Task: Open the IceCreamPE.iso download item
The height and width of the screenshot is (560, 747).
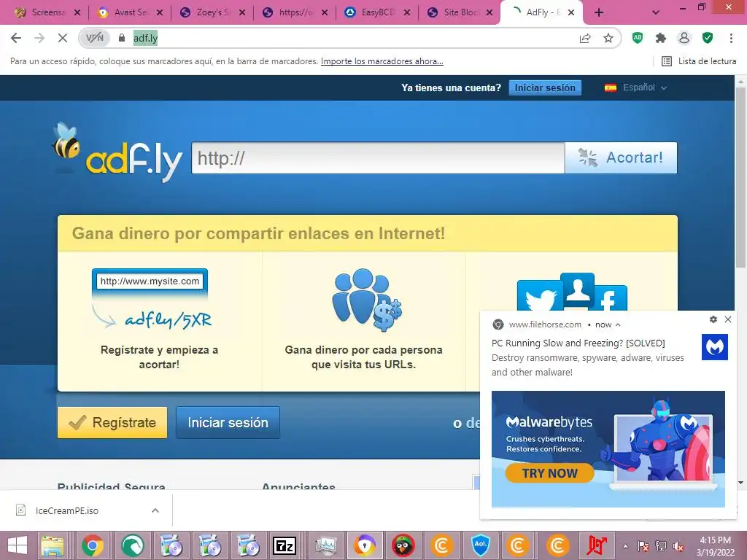Action: 67,510
